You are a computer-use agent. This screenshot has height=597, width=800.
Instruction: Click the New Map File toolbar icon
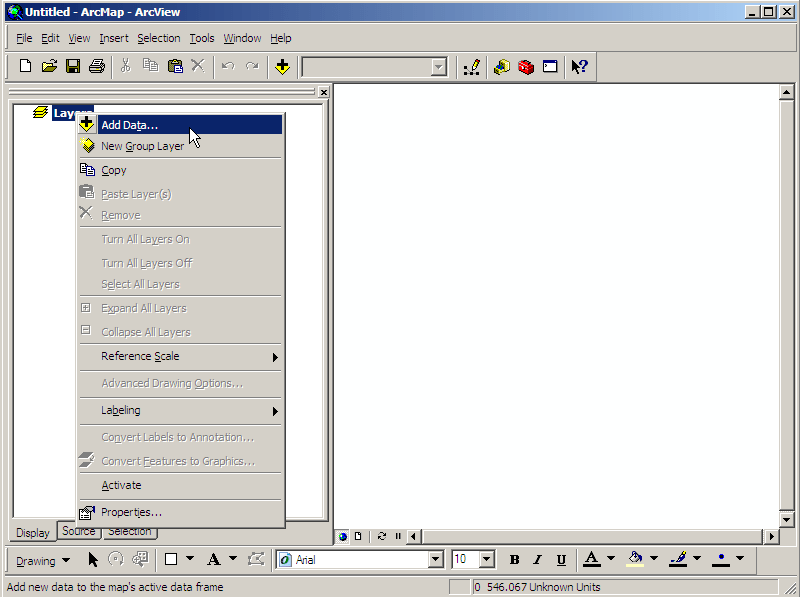(x=25, y=66)
